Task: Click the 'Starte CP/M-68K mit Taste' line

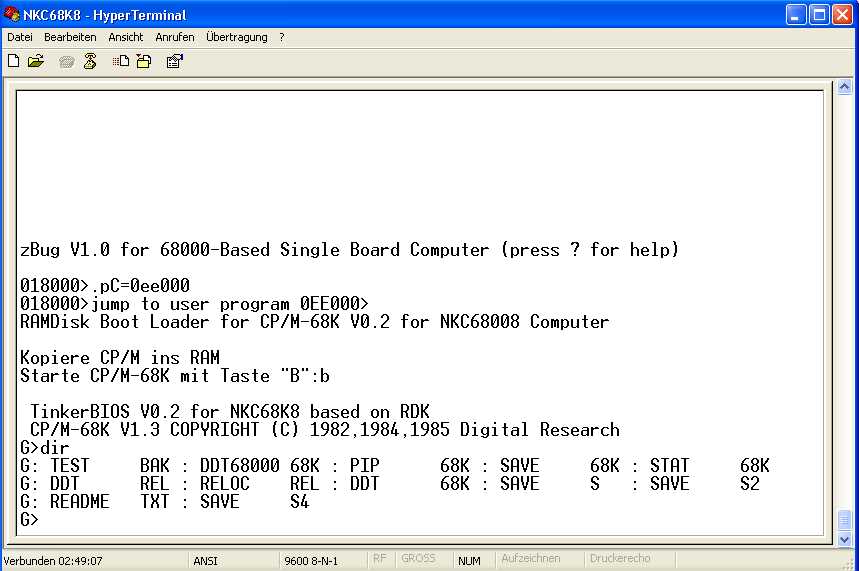Action: pos(175,376)
